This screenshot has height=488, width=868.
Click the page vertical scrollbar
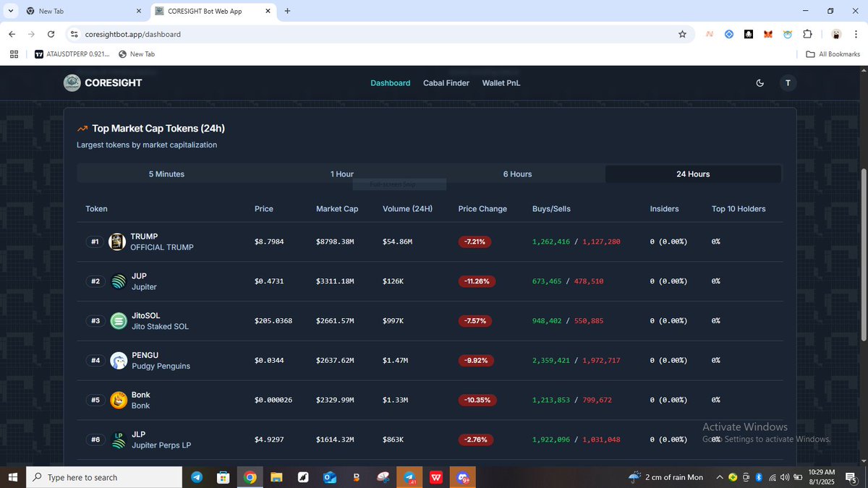pos(862,253)
